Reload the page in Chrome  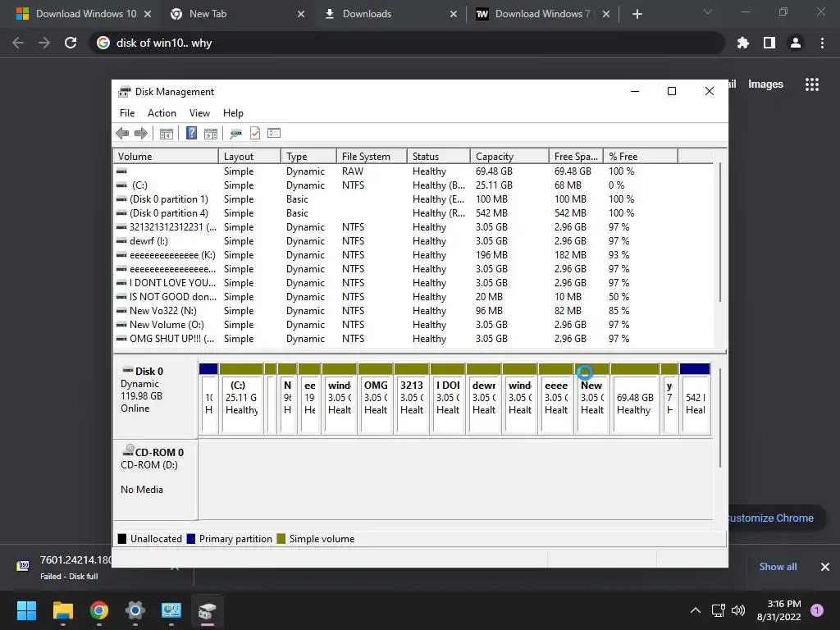71,43
